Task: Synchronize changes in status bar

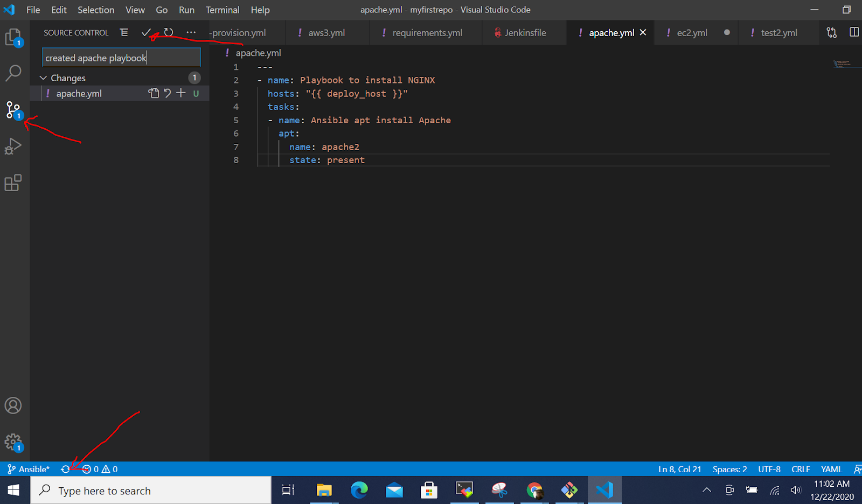Action: click(x=65, y=469)
